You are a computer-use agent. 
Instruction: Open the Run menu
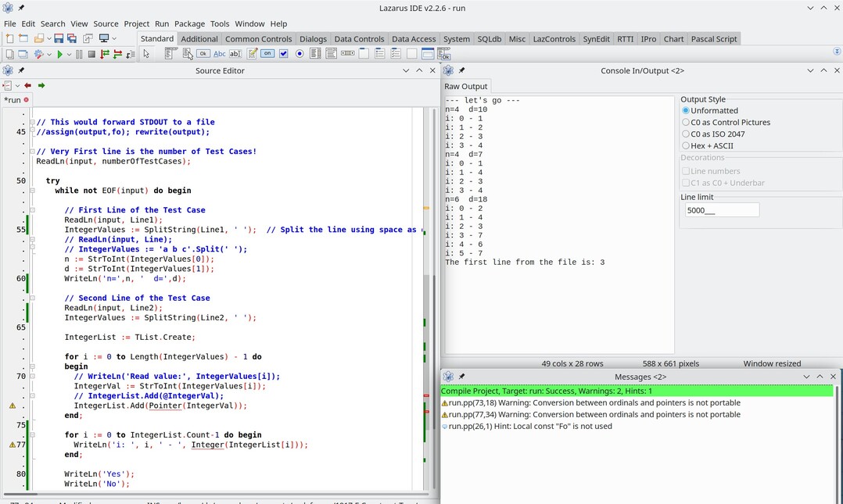[x=161, y=23]
